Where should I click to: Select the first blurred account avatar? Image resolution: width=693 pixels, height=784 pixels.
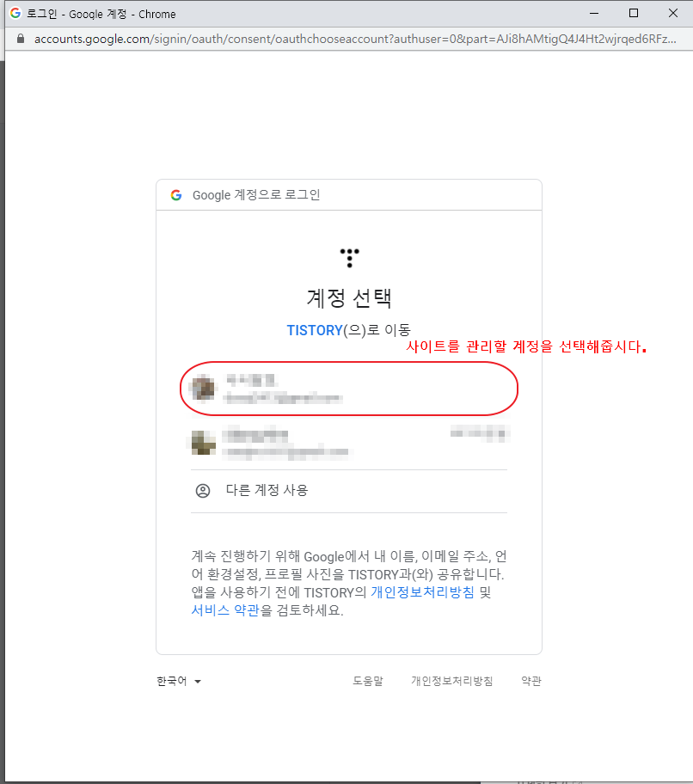[x=204, y=389]
